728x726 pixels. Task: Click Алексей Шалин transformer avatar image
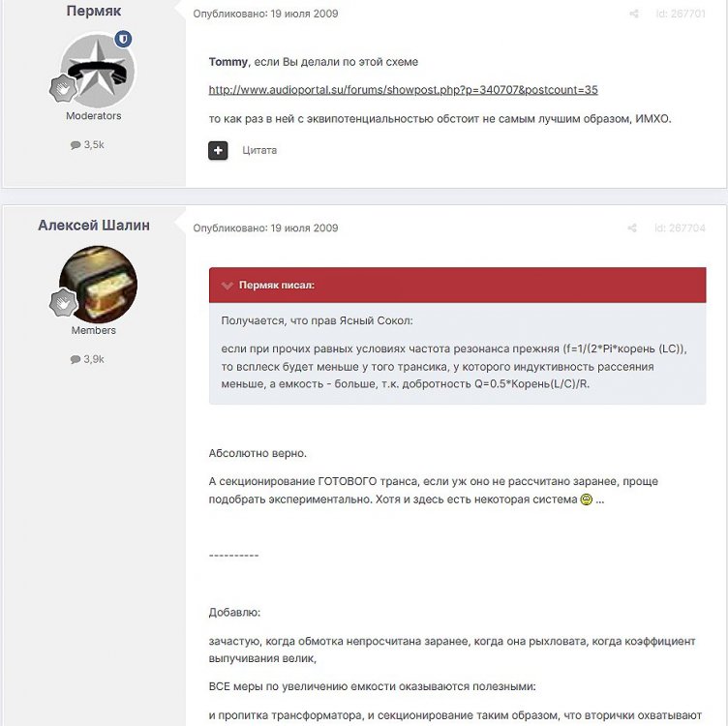pyautogui.click(x=98, y=284)
